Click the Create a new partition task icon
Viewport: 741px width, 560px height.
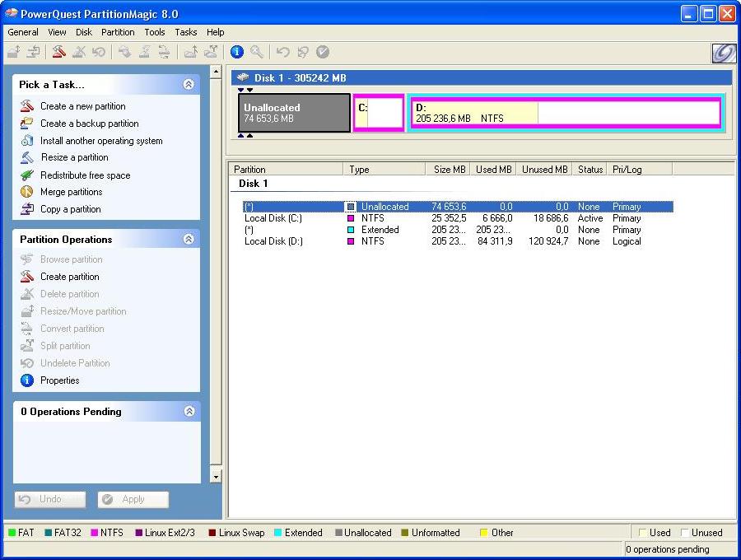[26, 106]
